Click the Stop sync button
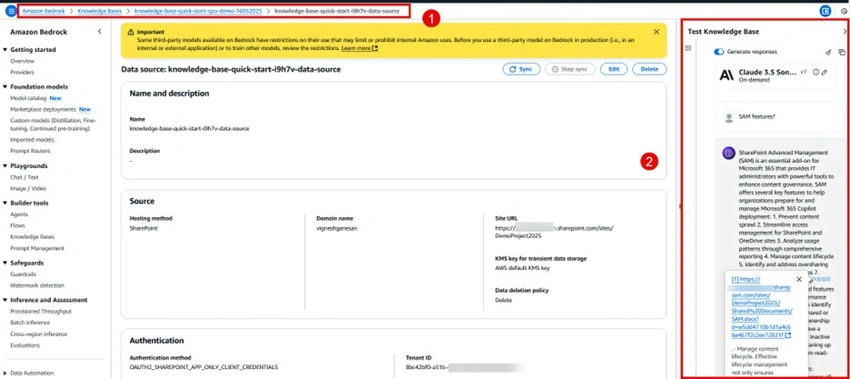Screen dimensions: 850x379 (x=570, y=69)
